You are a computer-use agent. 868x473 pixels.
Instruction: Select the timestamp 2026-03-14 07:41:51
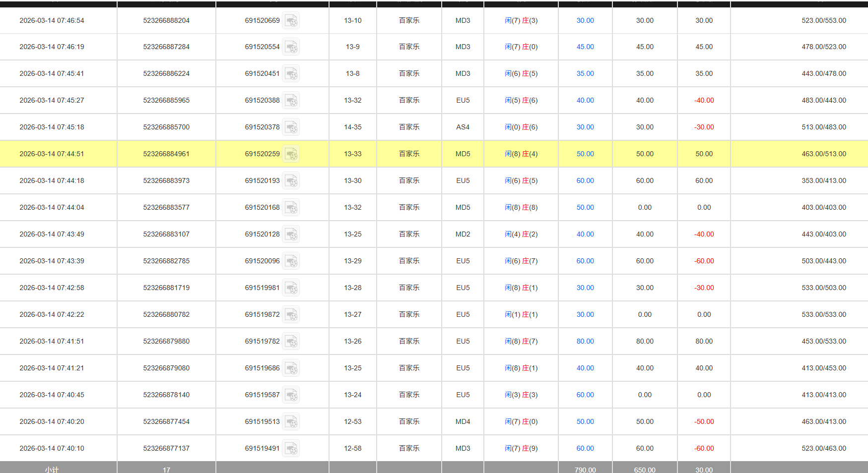[52, 342]
